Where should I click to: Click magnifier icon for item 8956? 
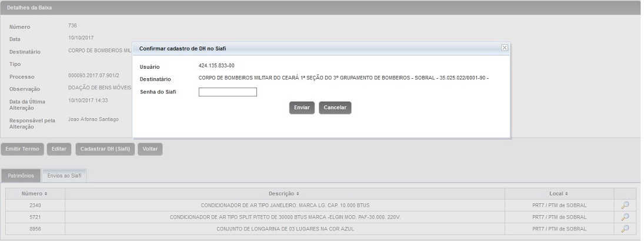click(625, 229)
